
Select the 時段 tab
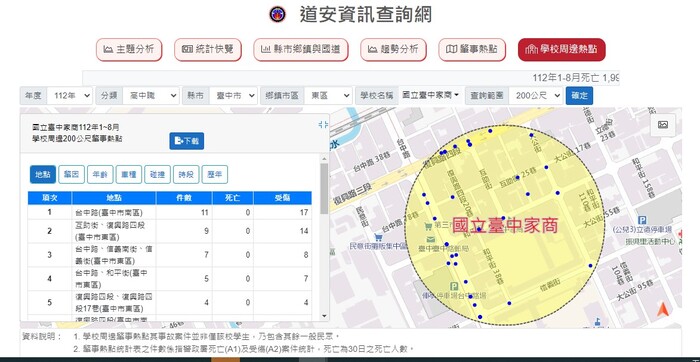[x=186, y=175]
